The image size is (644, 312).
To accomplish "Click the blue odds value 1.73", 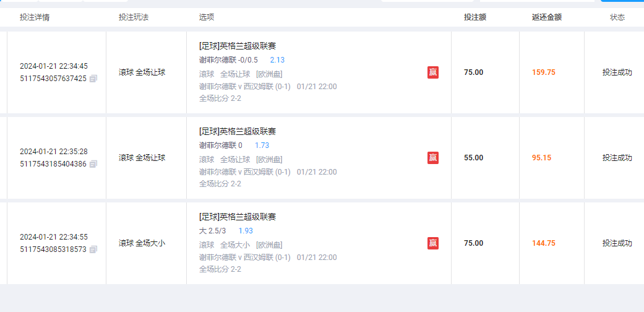I will [262, 145].
